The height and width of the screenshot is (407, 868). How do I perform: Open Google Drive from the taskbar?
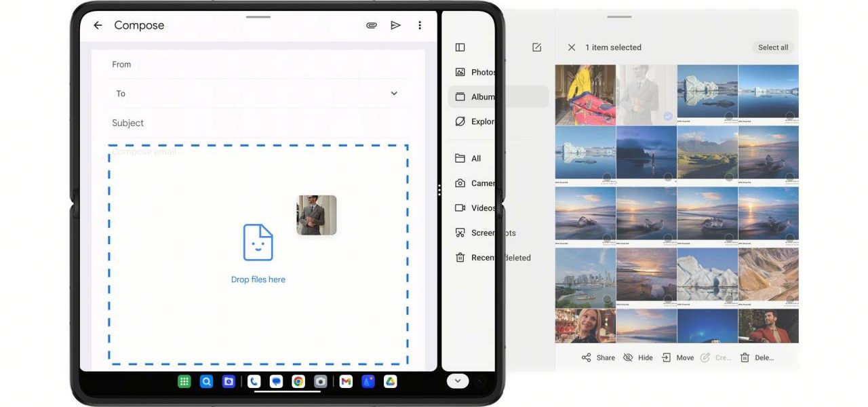tap(391, 382)
